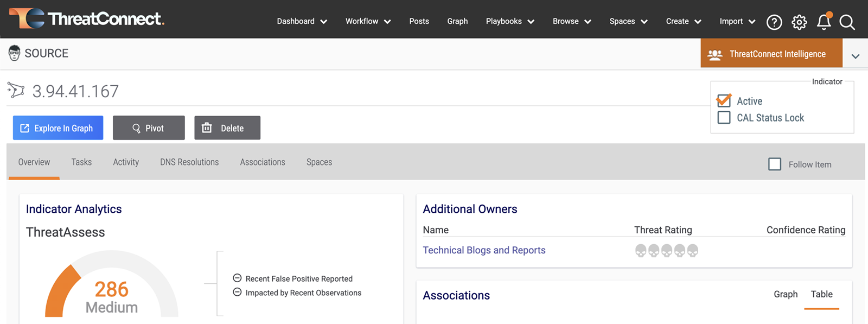
Task: Open the notifications bell
Action: click(824, 21)
